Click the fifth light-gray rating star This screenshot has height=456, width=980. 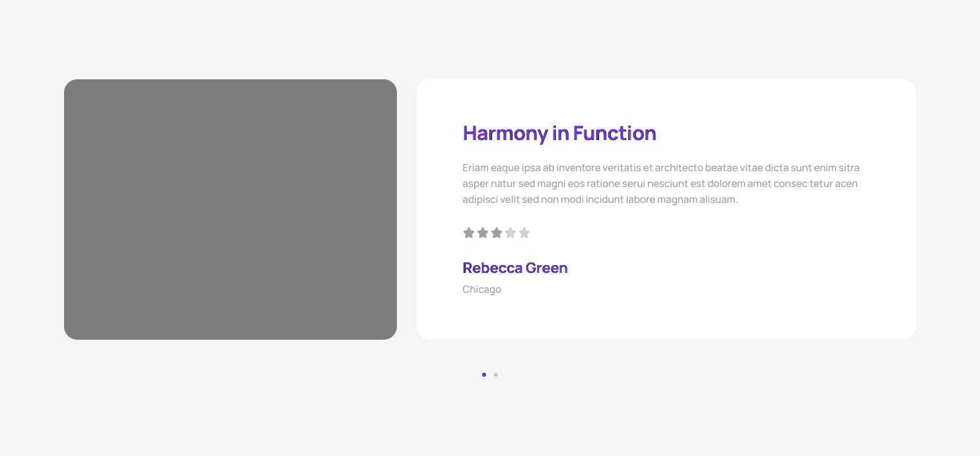click(x=524, y=233)
